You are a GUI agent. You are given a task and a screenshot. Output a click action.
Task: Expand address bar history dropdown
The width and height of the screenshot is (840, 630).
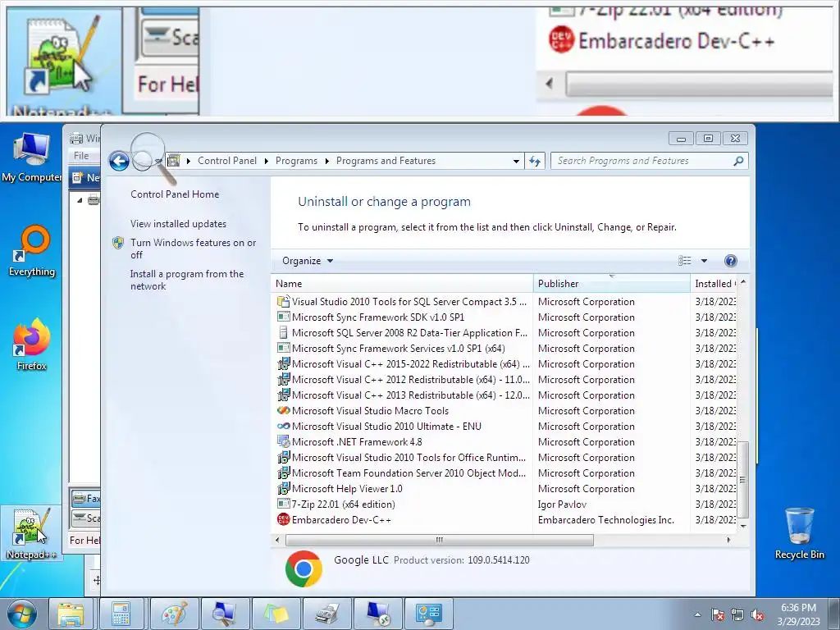coord(516,161)
